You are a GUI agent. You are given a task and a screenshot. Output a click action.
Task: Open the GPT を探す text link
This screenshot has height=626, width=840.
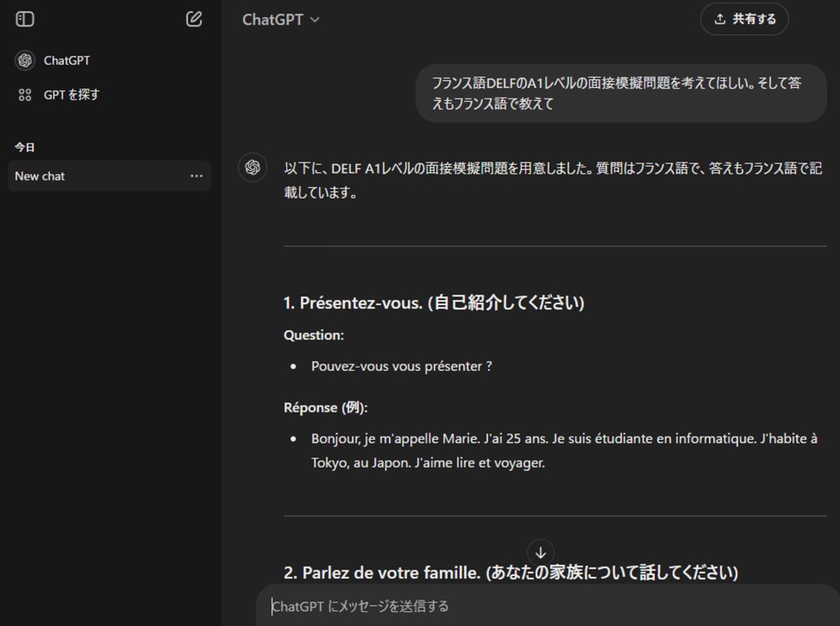[x=72, y=95]
